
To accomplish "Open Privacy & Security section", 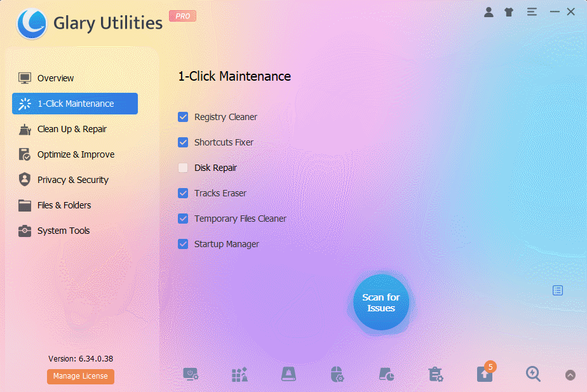I will [x=75, y=180].
